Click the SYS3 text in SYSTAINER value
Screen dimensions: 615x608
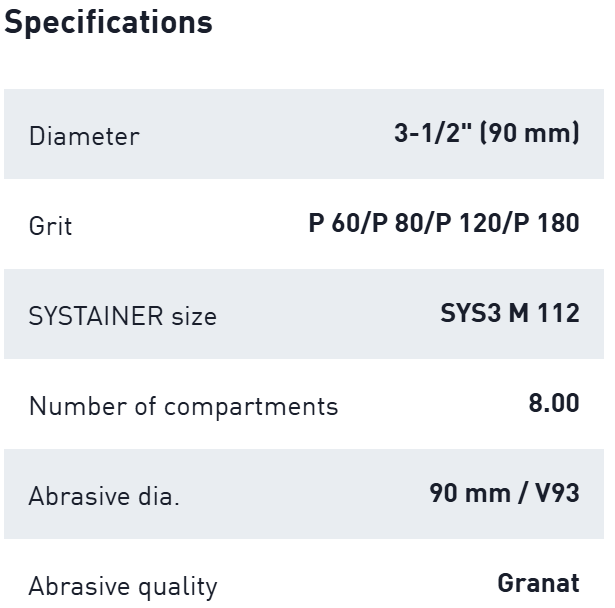(470, 313)
